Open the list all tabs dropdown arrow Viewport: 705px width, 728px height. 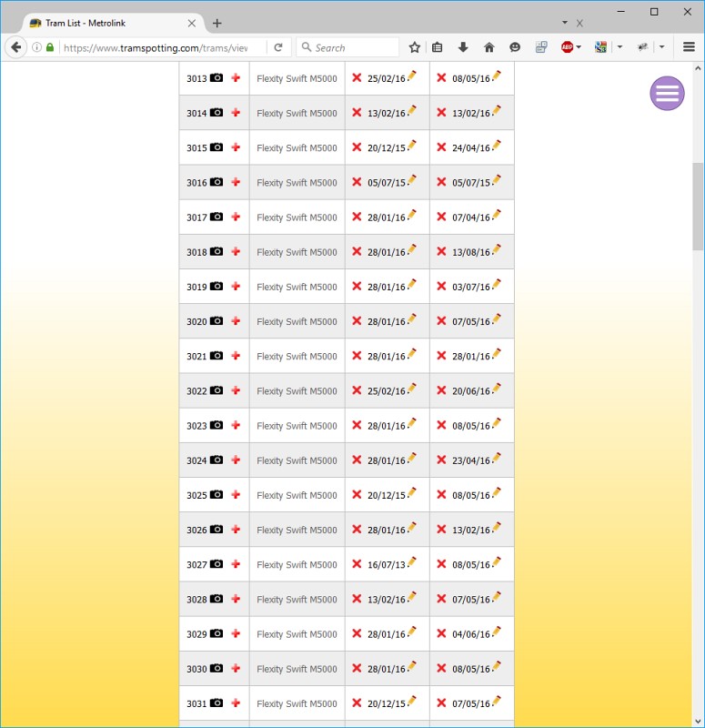click(x=565, y=22)
